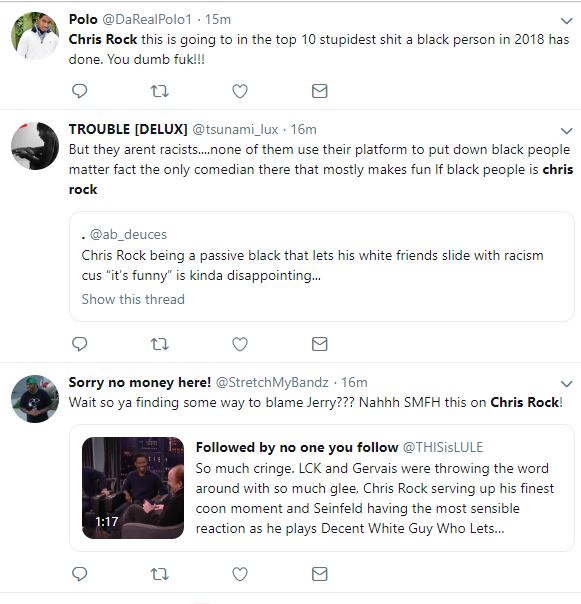Open the quoted @ab_deuces tweet

322,267
